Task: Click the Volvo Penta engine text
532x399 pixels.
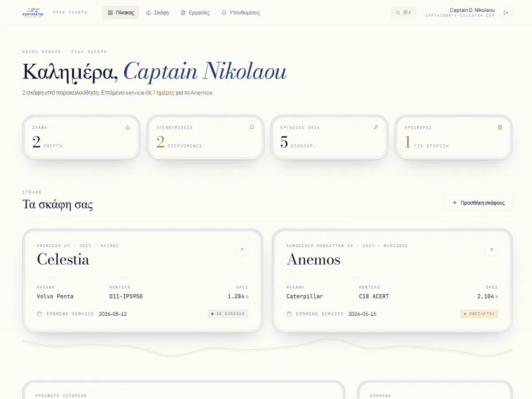Action: click(x=55, y=296)
